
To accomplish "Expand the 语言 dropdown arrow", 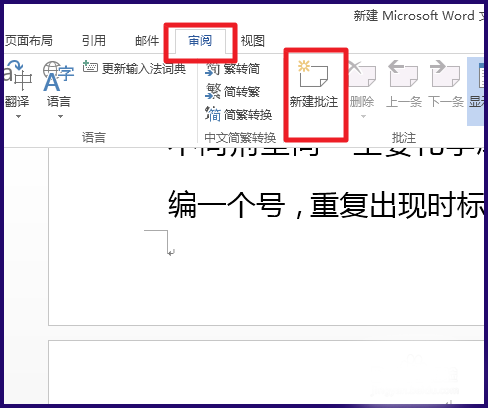I will tap(60, 116).
